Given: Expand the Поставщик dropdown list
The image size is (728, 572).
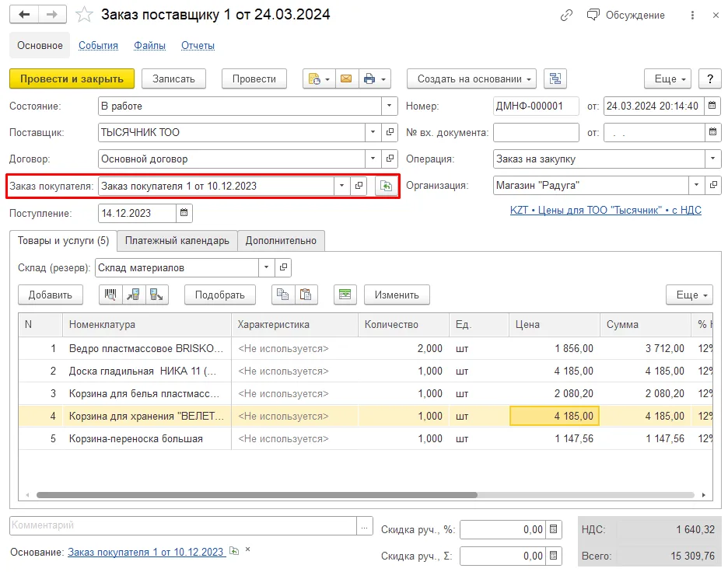Looking at the screenshot, I should 373,132.
